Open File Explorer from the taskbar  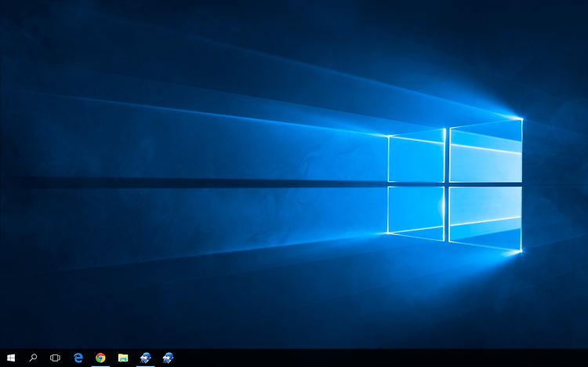[x=123, y=358]
